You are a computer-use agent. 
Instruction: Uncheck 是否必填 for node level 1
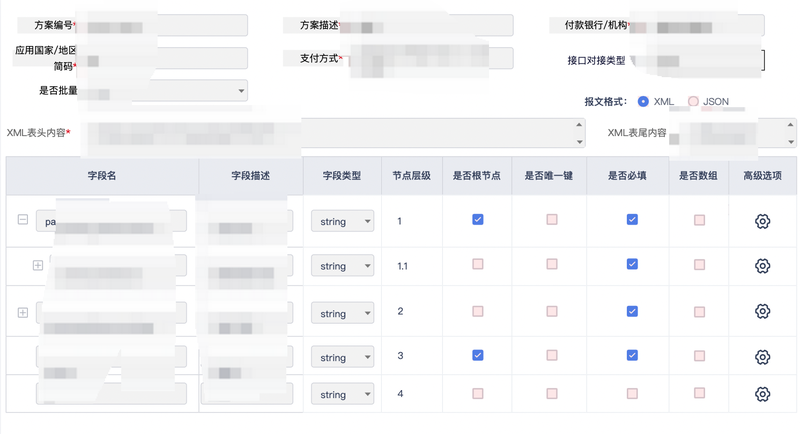click(632, 219)
